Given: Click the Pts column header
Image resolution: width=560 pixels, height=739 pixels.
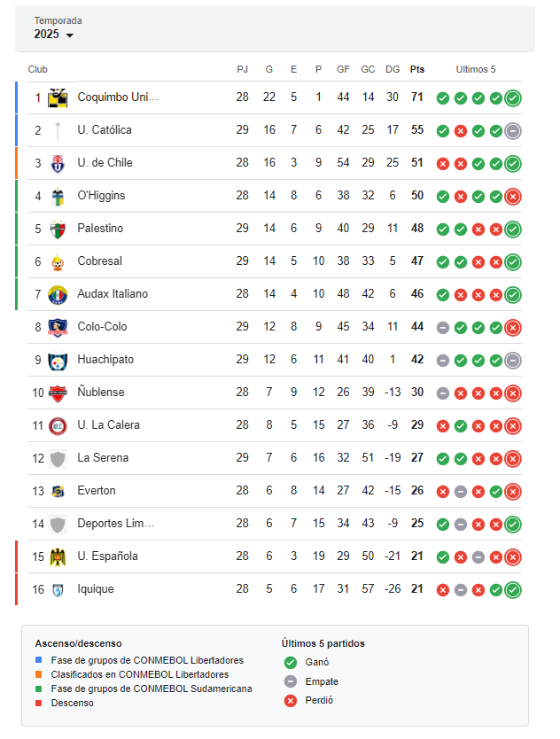Looking at the screenshot, I should pyautogui.click(x=417, y=69).
